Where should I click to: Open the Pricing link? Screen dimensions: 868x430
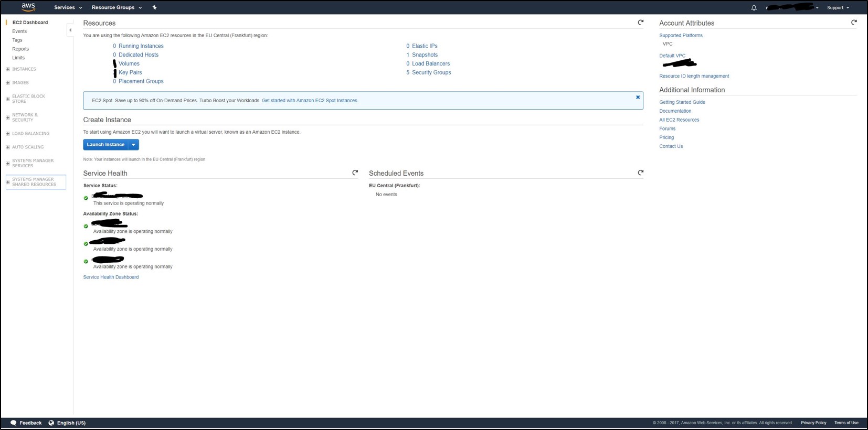pos(666,138)
